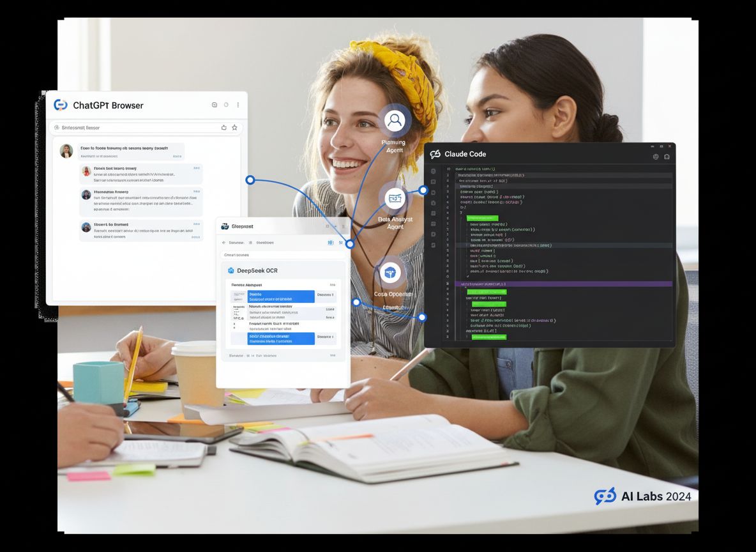Open the profile dropdown in the address bar
This screenshot has height=552, width=756.
pyautogui.click(x=57, y=127)
